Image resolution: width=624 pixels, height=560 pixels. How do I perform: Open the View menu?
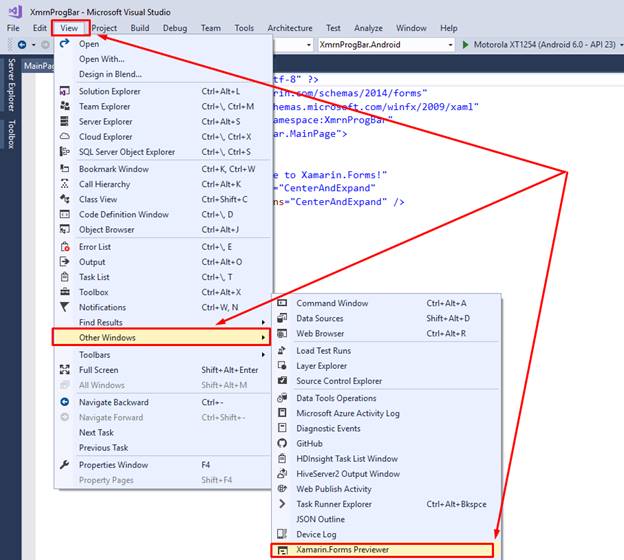point(69,28)
